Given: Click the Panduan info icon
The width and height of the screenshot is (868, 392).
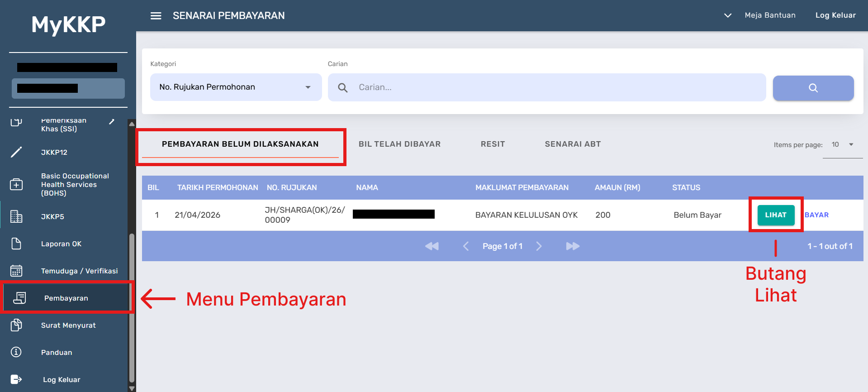Looking at the screenshot, I should pyautogui.click(x=16, y=352).
